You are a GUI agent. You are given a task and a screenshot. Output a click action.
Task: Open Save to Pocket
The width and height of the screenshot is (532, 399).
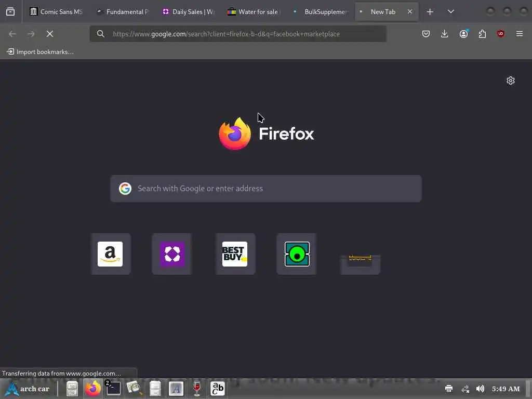point(426,34)
